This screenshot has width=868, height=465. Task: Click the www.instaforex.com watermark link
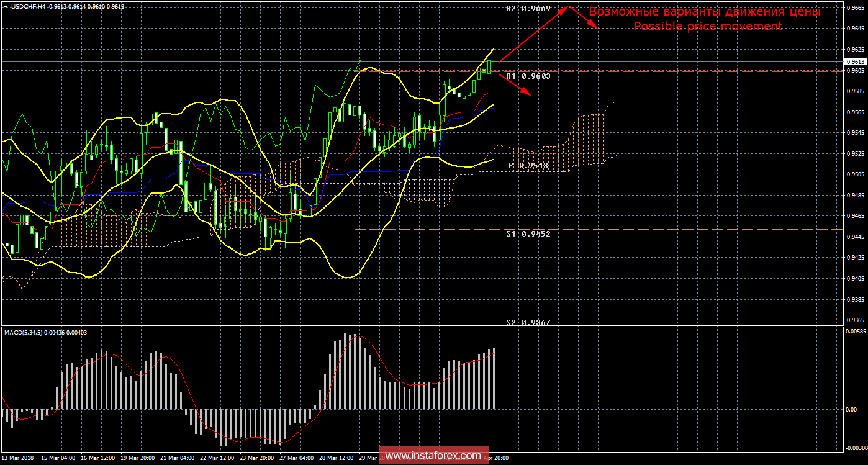tap(433, 456)
